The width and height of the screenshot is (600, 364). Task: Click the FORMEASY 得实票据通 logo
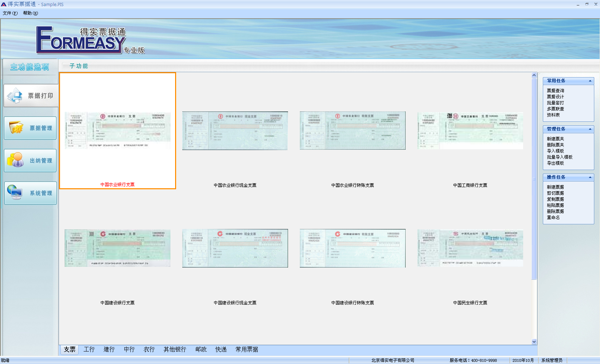coord(90,40)
